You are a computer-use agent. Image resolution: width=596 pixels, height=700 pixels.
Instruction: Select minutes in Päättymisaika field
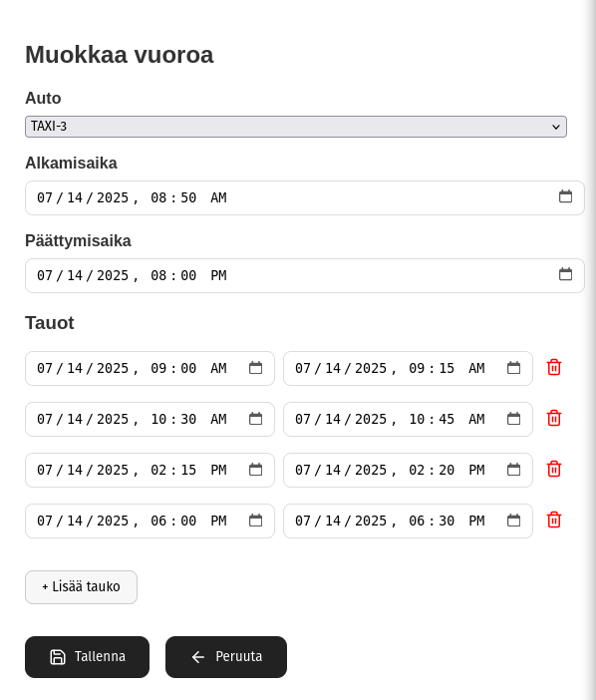(188, 275)
